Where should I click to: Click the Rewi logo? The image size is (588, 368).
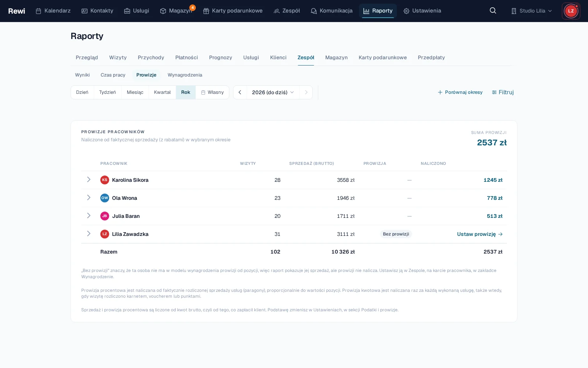(17, 11)
